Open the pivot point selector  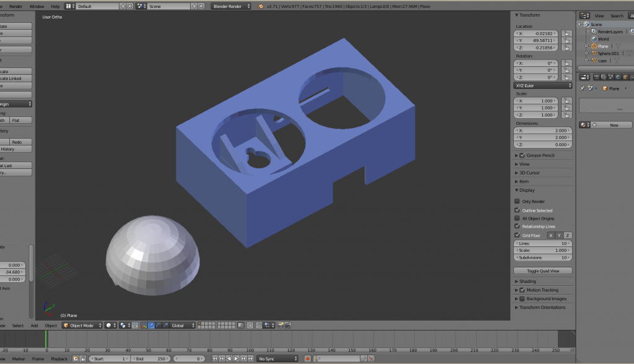click(x=124, y=326)
